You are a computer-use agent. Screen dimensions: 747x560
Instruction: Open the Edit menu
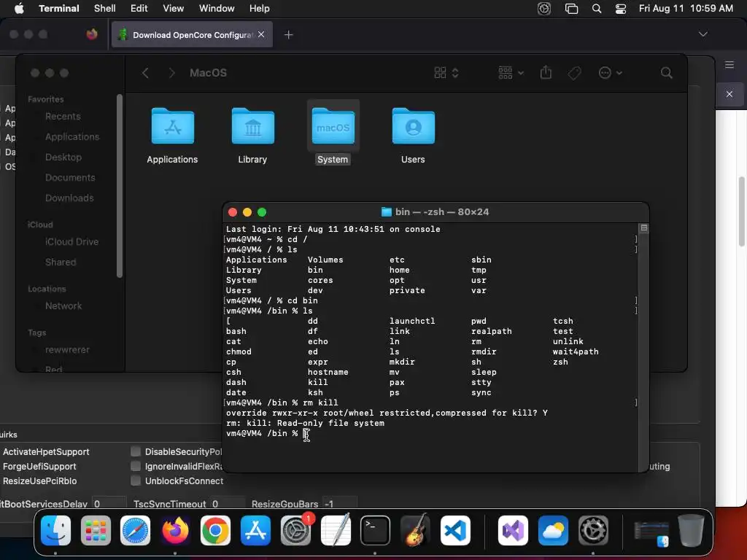coord(139,8)
